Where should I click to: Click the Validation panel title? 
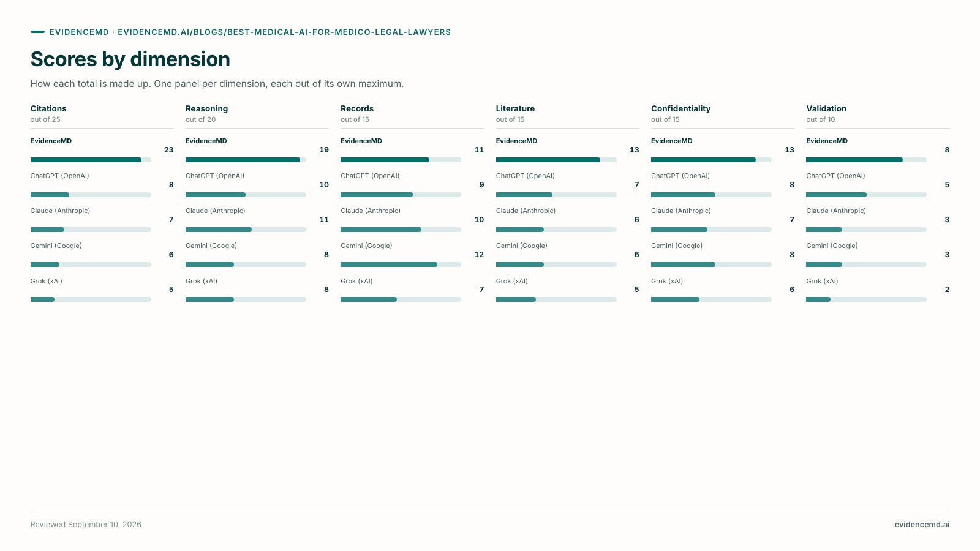click(x=826, y=108)
